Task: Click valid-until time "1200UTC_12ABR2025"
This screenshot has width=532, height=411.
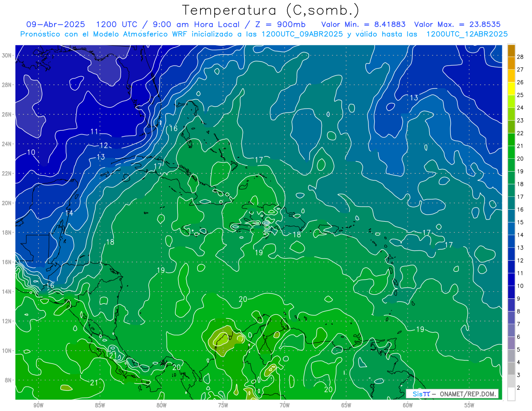Action: coord(467,34)
